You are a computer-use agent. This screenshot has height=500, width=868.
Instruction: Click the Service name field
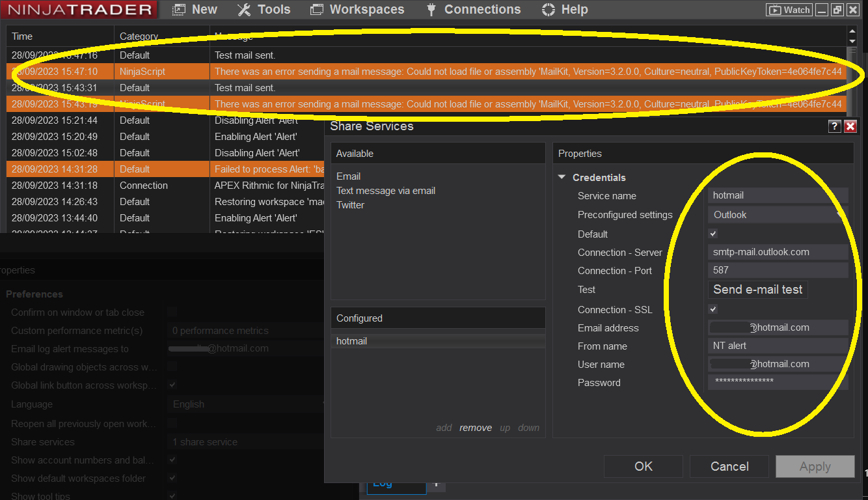click(x=778, y=195)
